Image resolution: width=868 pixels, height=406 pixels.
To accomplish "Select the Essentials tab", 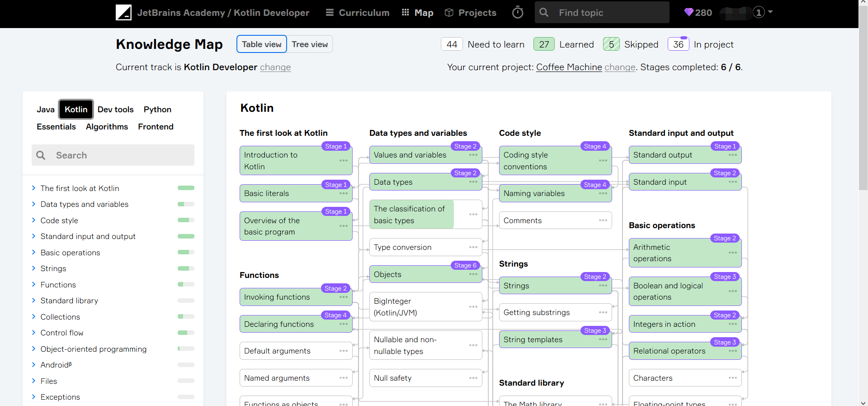I will (56, 127).
